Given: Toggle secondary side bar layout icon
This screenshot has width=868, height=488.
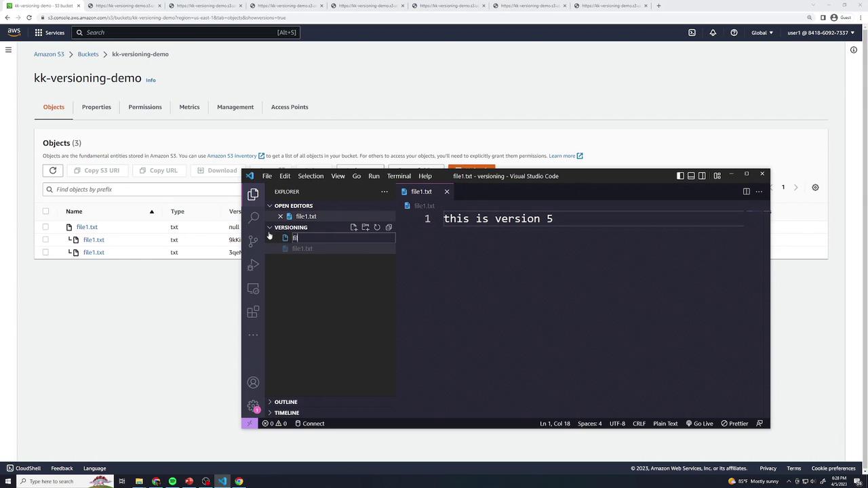Looking at the screenshot, I should coord(702,176).
